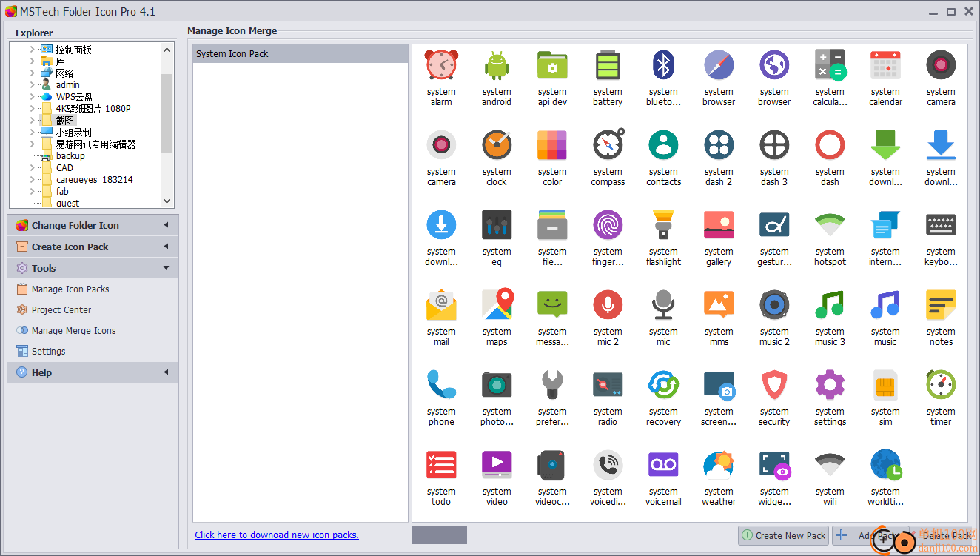The image size is (980, 556).
Task: Expand the careueyes_183214 folder node
Action: pos(33,180)
